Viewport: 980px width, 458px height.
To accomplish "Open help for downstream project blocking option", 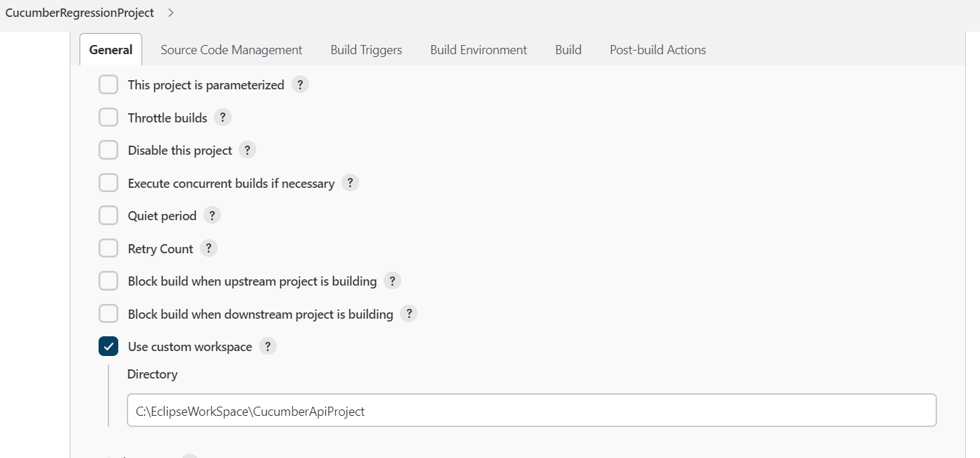I will pos(409,314).
